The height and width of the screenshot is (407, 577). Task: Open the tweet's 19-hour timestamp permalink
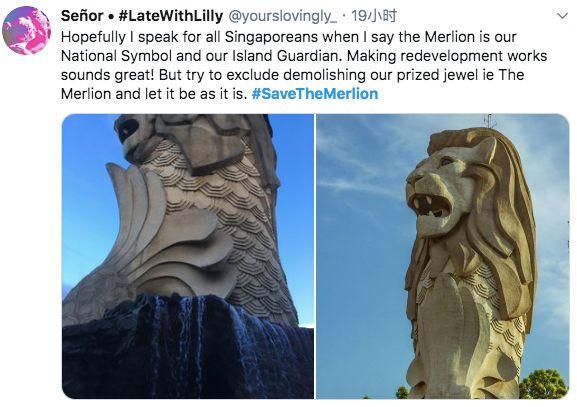pyautogui.click(x=374, y=16)
